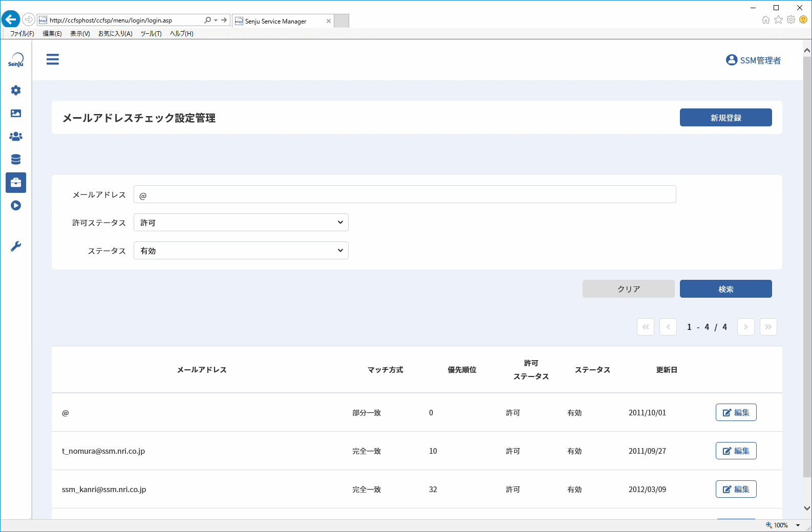
Task: Go to the next results page
Action: click(746, 327)
